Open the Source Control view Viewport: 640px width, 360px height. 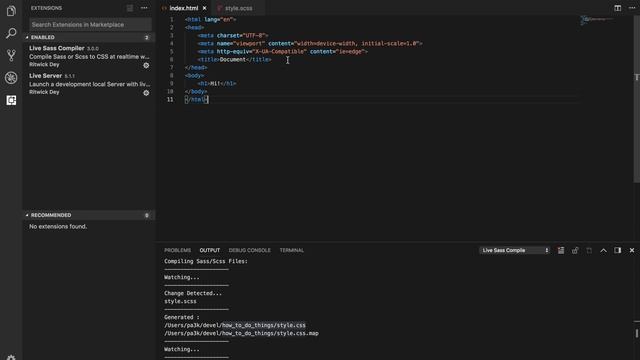pyautogui.click(x=11, y=55)
